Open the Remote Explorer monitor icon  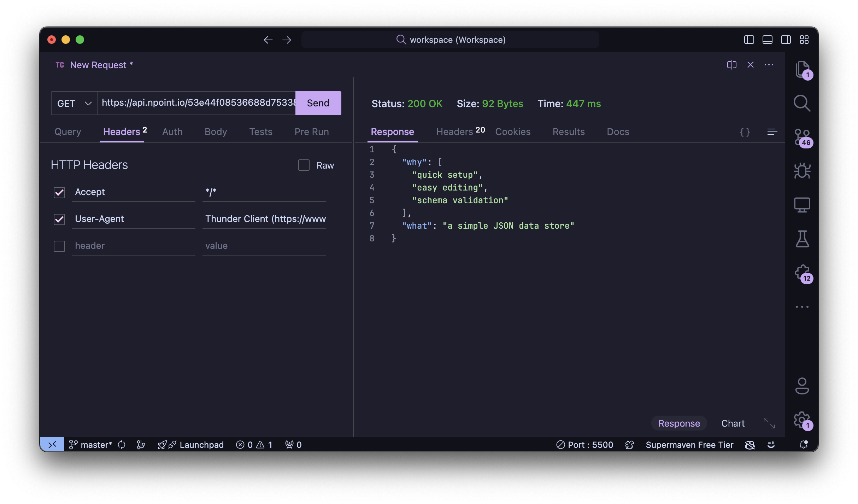[802, 205]
